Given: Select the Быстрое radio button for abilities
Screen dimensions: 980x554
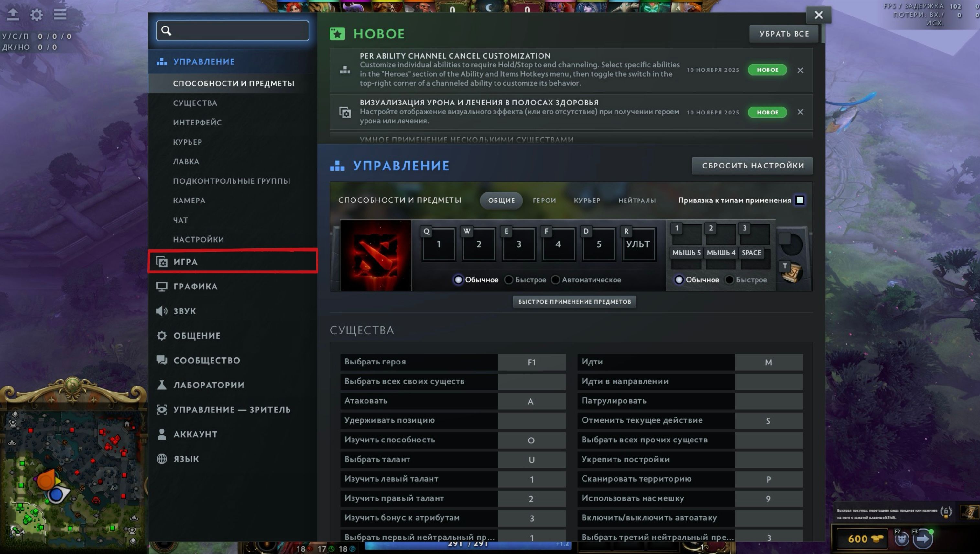Looking at the screenshot, I should pyautogui.click(x=509, y=280).
